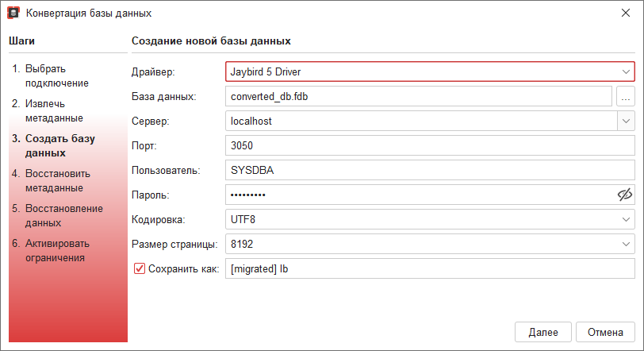Screen dimensions: 644x351
Task: Click the База данных field with converted_db.fdb
Action: (419, 96)
